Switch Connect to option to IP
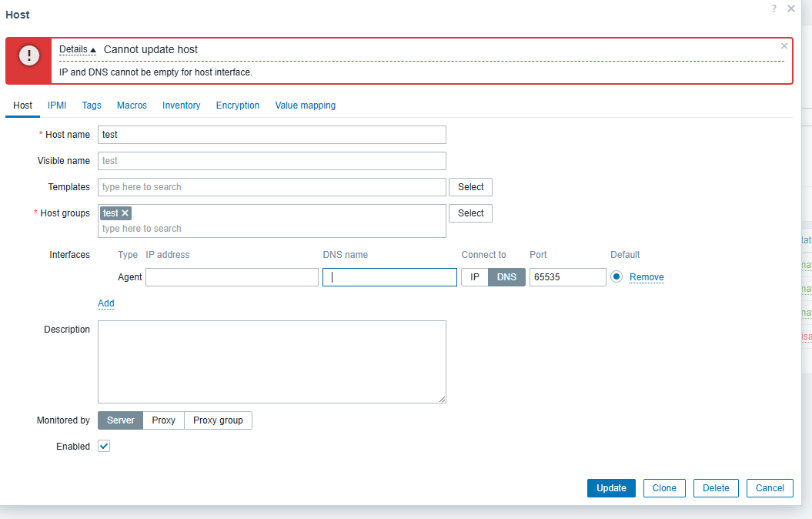812x519 pixels. click(x=474, y=277)
